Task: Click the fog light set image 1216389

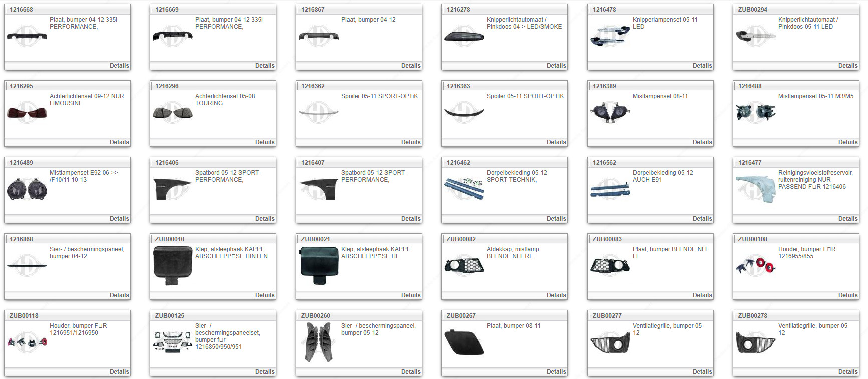Action: 610,112
